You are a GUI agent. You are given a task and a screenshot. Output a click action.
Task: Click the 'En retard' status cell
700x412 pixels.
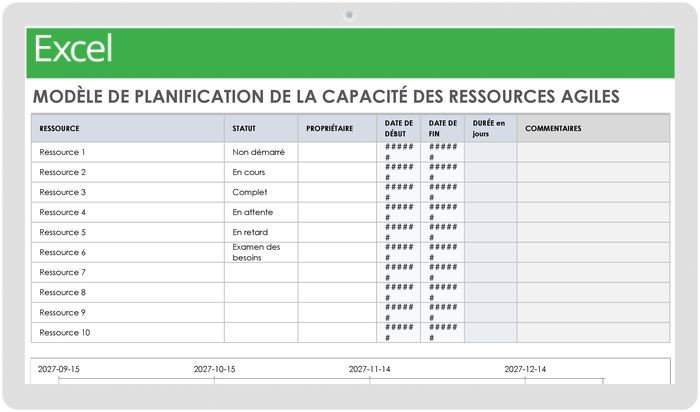pyautogui.click(x=261, y=233)
